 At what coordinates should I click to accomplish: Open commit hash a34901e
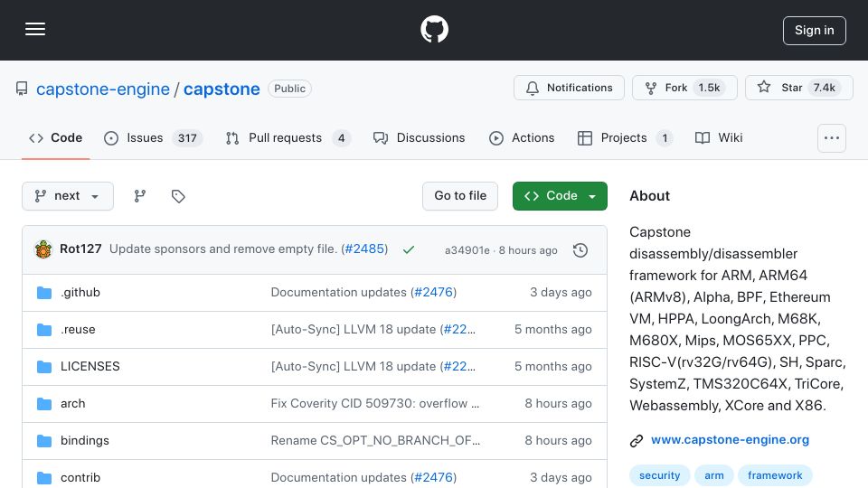tap(467, 250)
